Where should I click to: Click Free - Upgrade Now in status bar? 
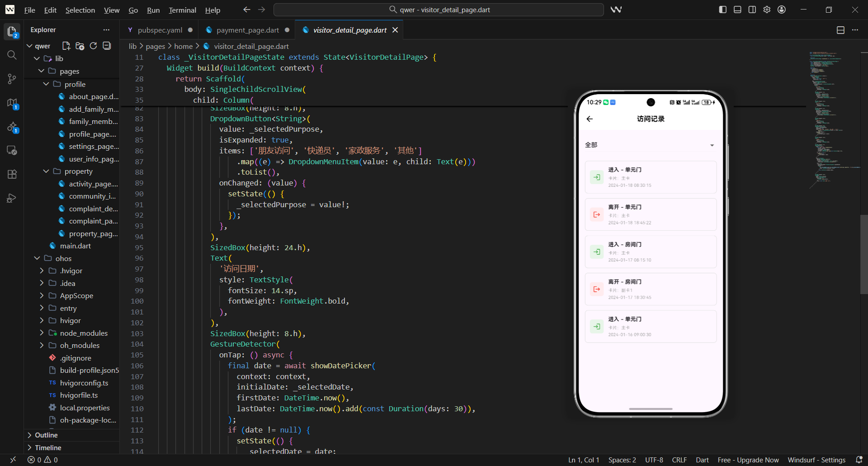(748, 460)
